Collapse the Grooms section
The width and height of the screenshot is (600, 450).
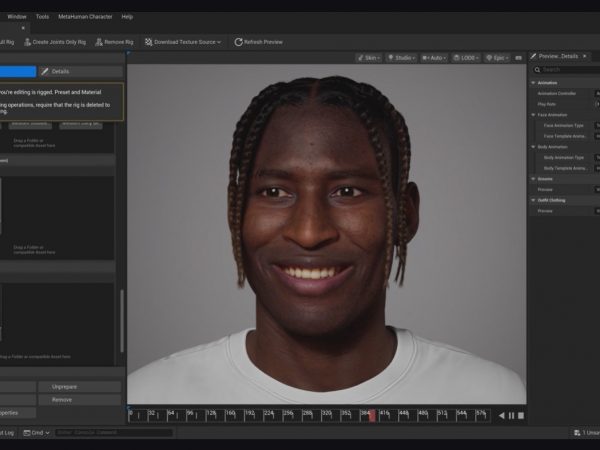533,179
